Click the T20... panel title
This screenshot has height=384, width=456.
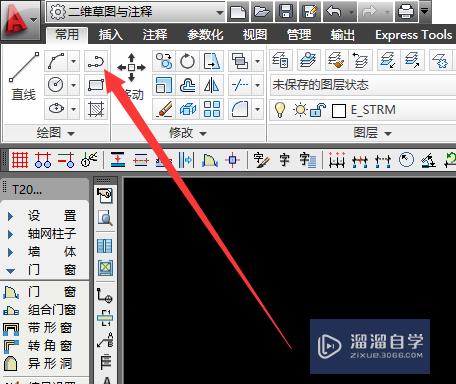click(x=27, y=190)
